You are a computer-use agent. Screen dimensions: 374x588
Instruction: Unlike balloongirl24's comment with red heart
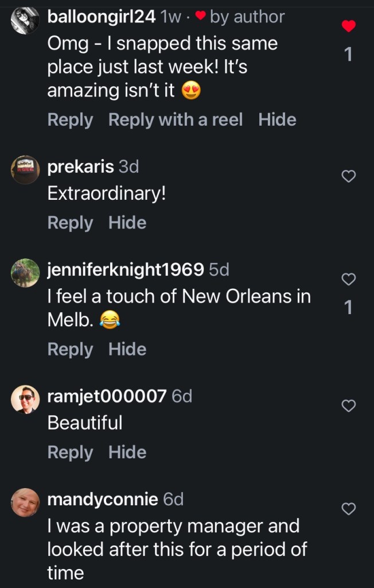349,26
